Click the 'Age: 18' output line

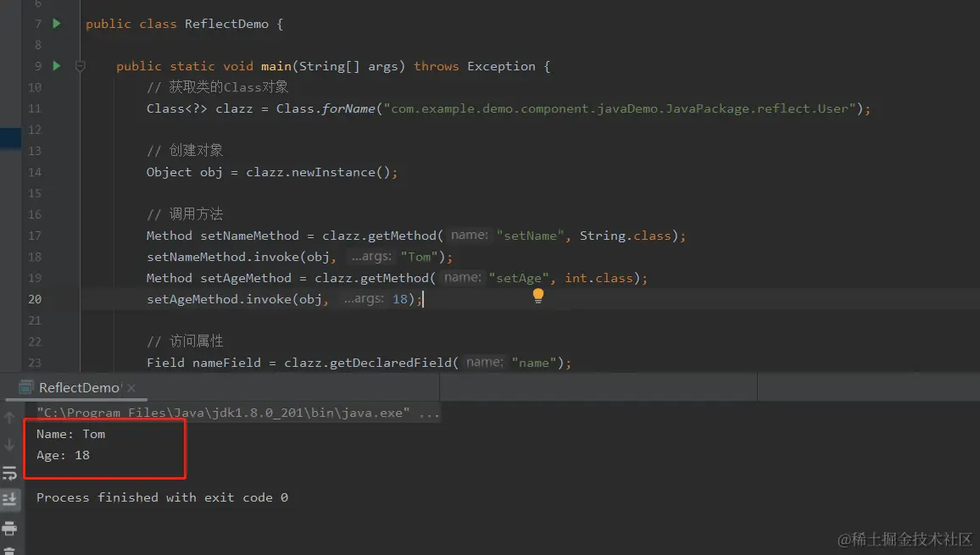tap(63, 455)
